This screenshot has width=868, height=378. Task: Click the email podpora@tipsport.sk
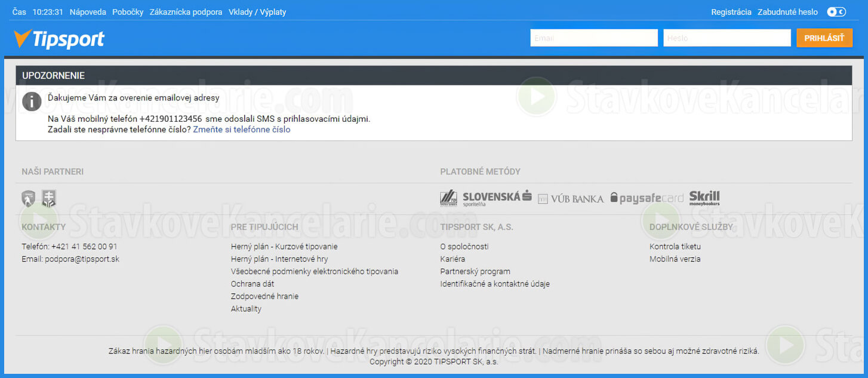[x=82, y=259]
